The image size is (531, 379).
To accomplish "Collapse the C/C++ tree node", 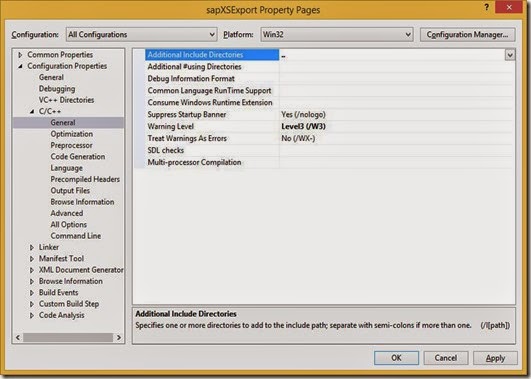I will tap(32, 111).
